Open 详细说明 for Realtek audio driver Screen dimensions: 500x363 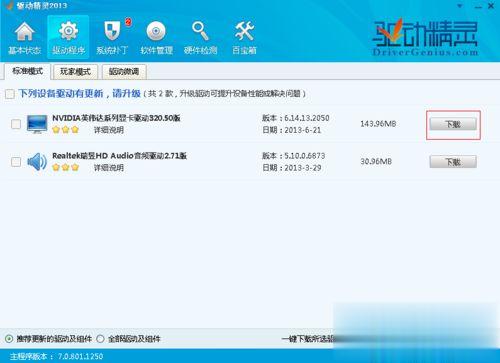(109, 167)
